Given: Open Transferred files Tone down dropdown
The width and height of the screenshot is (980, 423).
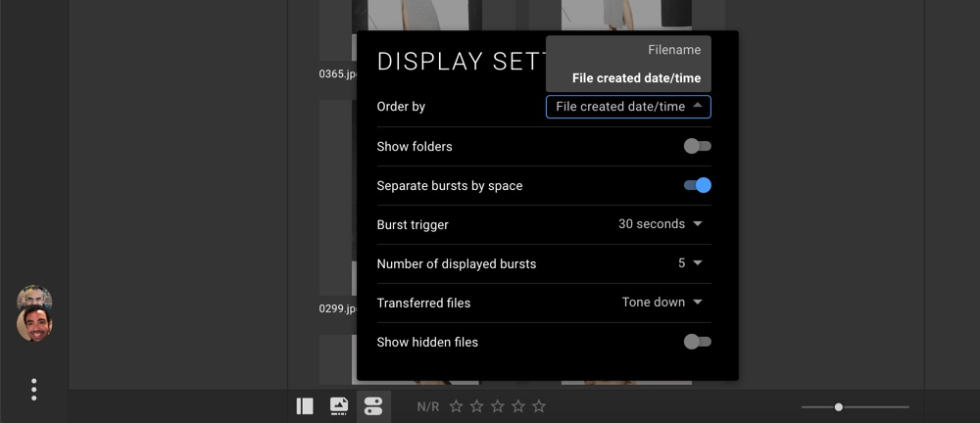Looking at the screenshot, I should (x=662, y=303).
